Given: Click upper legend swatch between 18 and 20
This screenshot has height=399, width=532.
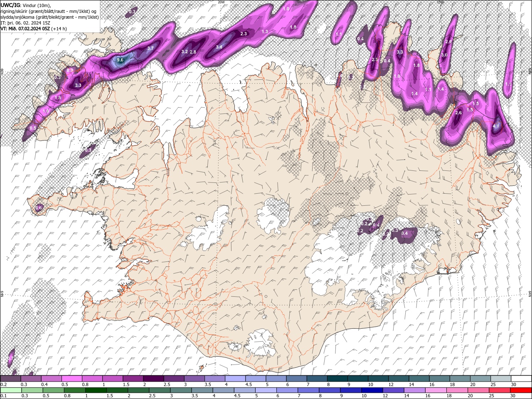Looking at the screenshot, I should point(460,379).
